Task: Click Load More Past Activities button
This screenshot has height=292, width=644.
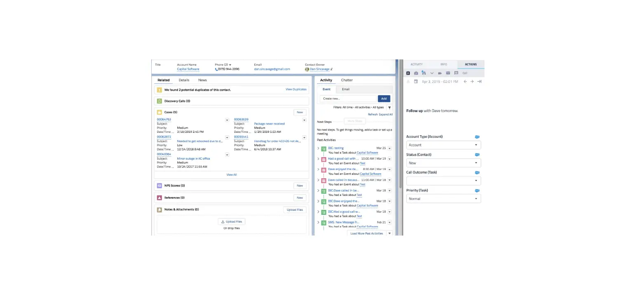Action: tap(367, 233)
